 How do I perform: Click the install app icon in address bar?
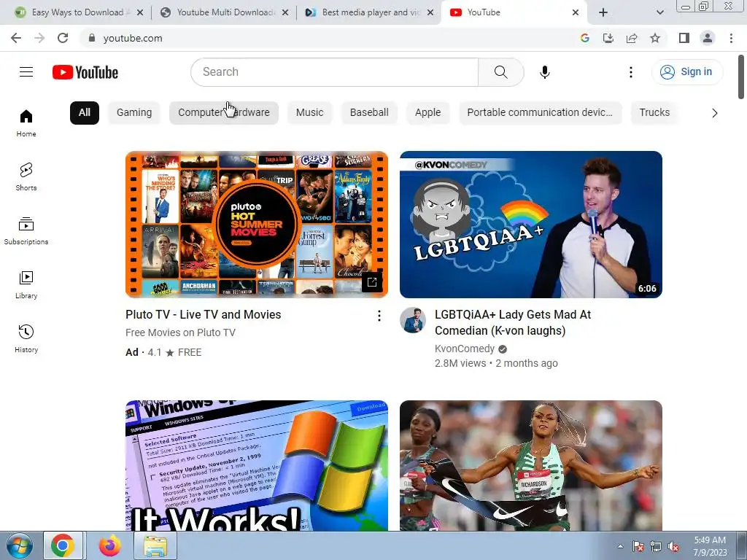(608, 38)
